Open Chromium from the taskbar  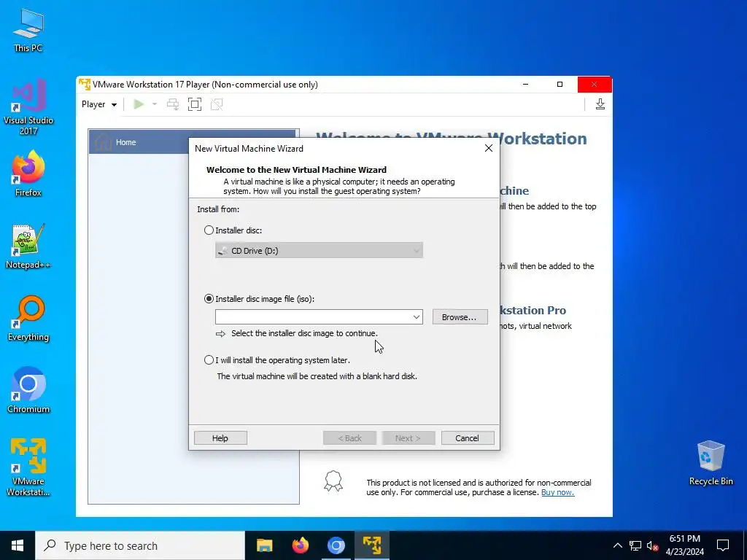(x=336, y=545)
